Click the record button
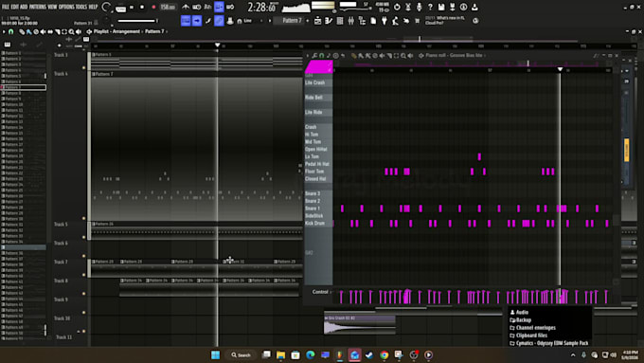Screen dimensions: 644x363 (x=153, y=7)
